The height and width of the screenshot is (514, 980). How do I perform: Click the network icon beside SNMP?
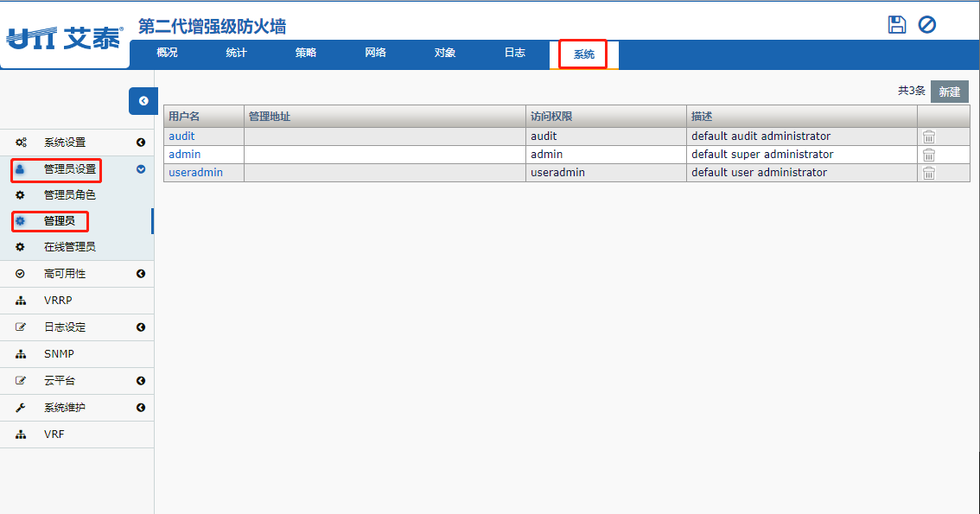point(21,354)
